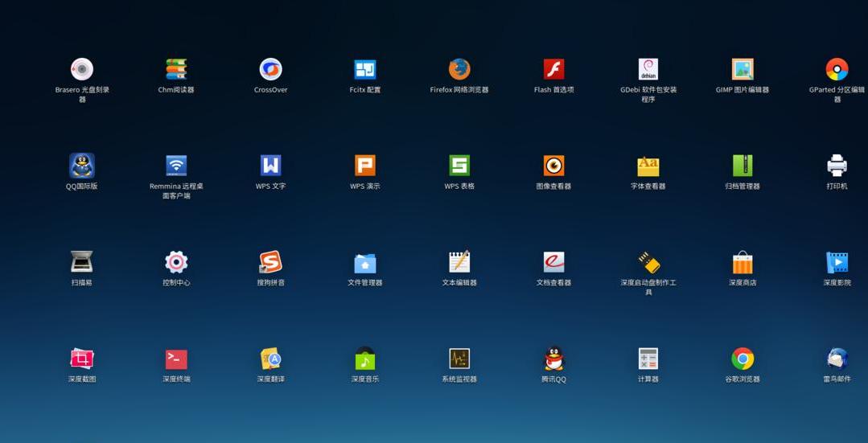
Task: Launch Remmina 远程桌面客户端
Action: click(x=176, y=166)
